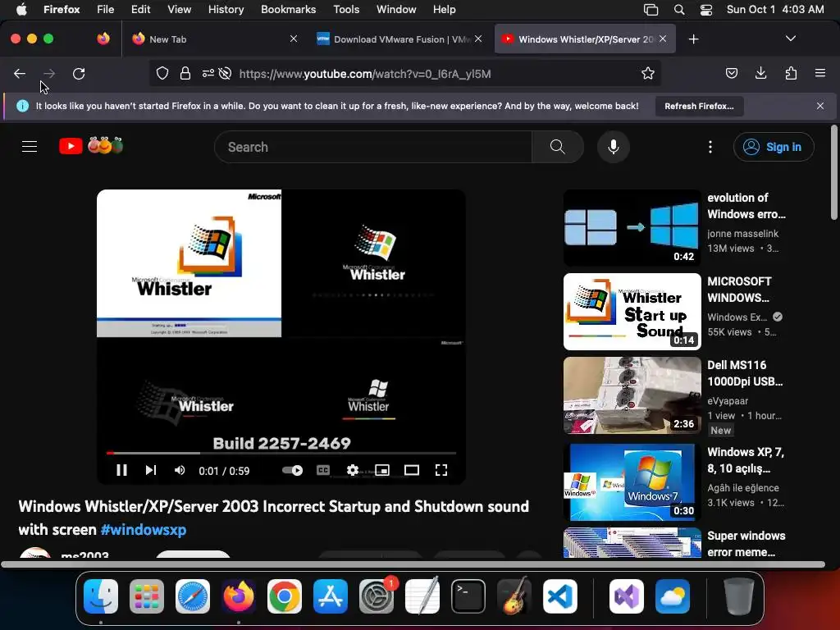Toggle closed captions on the video
840x630 pixels.
pyautogui.click(x=323, y=470)
